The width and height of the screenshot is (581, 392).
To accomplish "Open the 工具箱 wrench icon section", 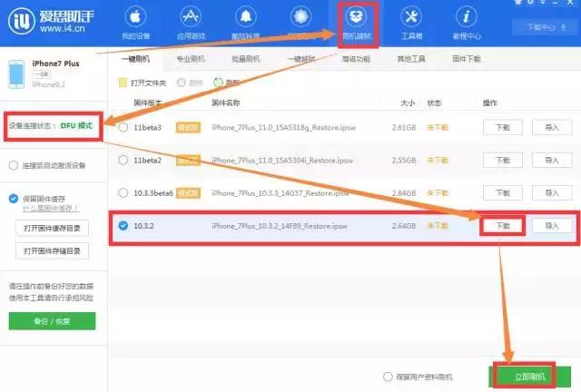I will (411, 22).
